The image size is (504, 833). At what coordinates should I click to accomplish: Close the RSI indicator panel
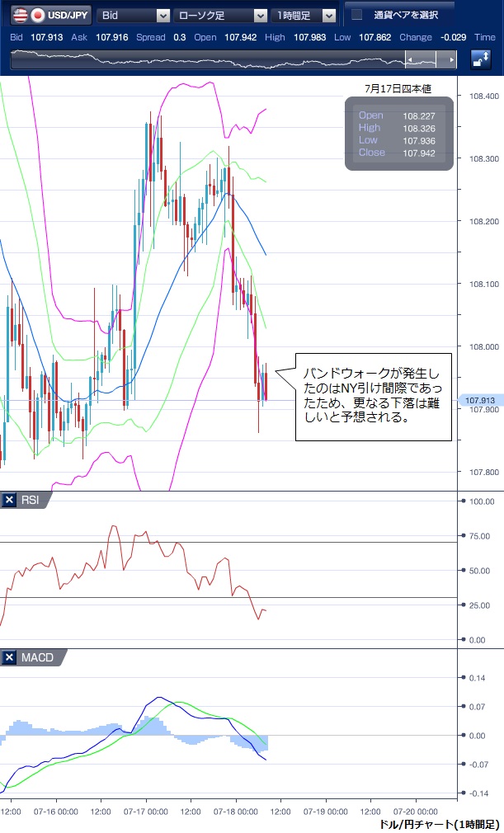9,500
